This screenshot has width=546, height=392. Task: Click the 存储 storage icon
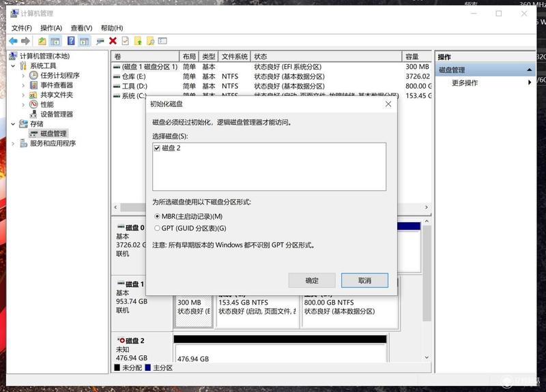pos(23,123)
